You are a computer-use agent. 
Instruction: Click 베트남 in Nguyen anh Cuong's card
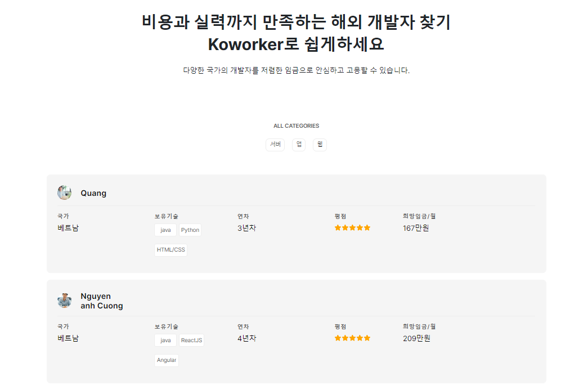[x=68, y=338]
